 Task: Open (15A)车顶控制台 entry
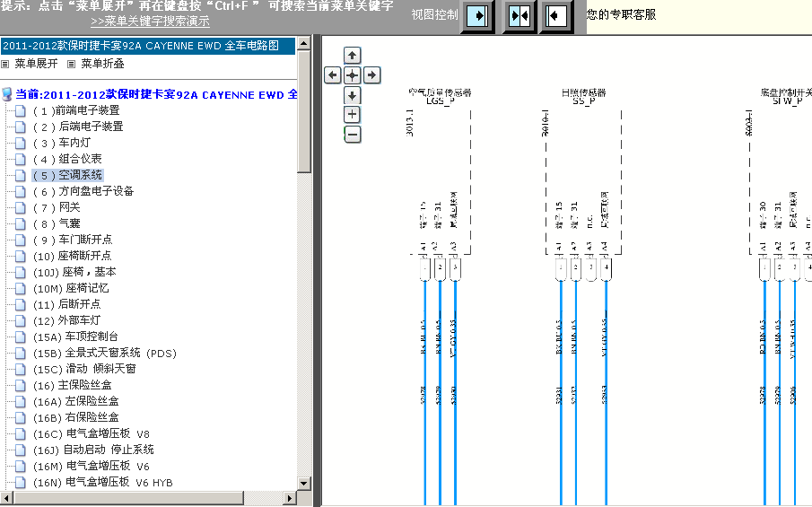click(x=75, y=337)
